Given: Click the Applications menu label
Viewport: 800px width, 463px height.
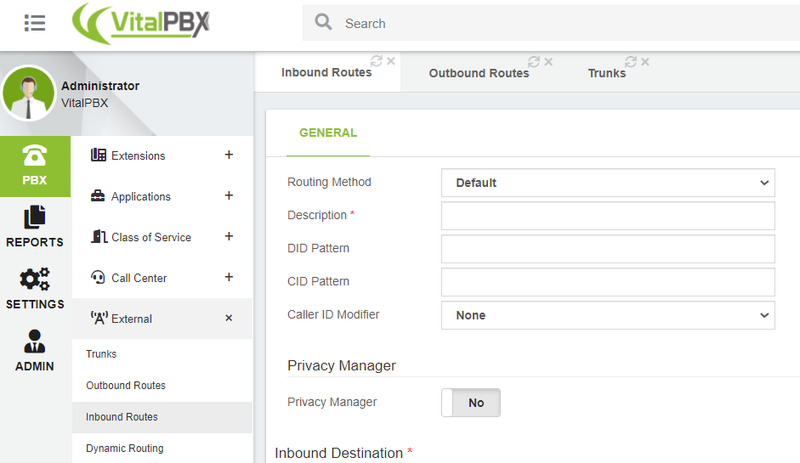Looking at the screenshot, I should (141, 197).
